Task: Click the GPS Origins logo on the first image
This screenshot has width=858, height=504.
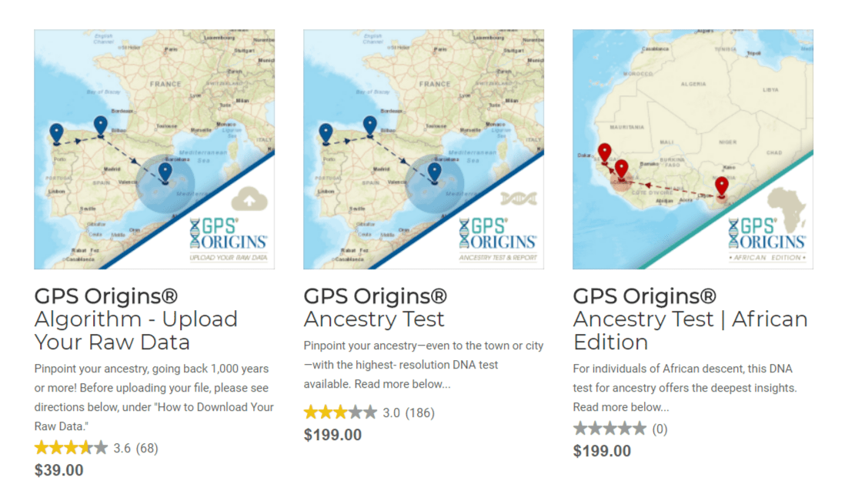Action: tap(229, 234)
